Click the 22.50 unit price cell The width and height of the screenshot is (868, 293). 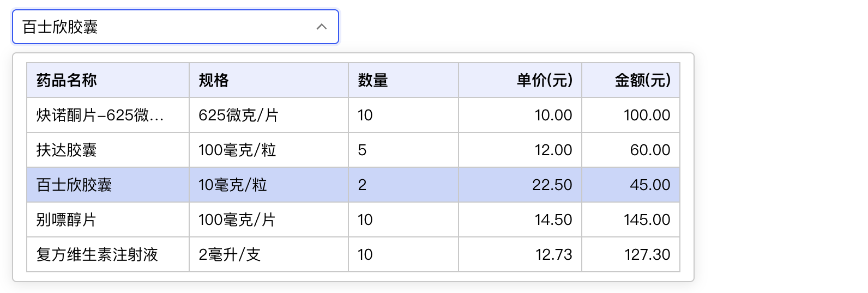pos(520,185)
